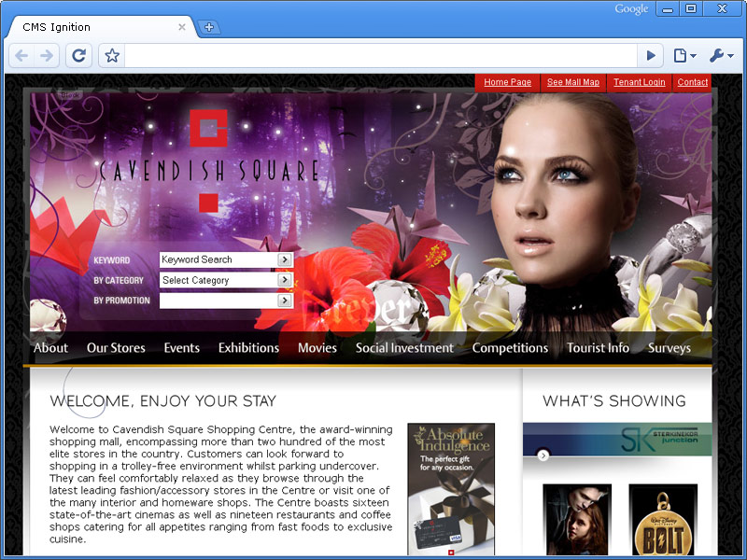Click the arrow next to Select Category
Image resolution: width=747 pixels, height=560 pixels.
pos(285,280)
